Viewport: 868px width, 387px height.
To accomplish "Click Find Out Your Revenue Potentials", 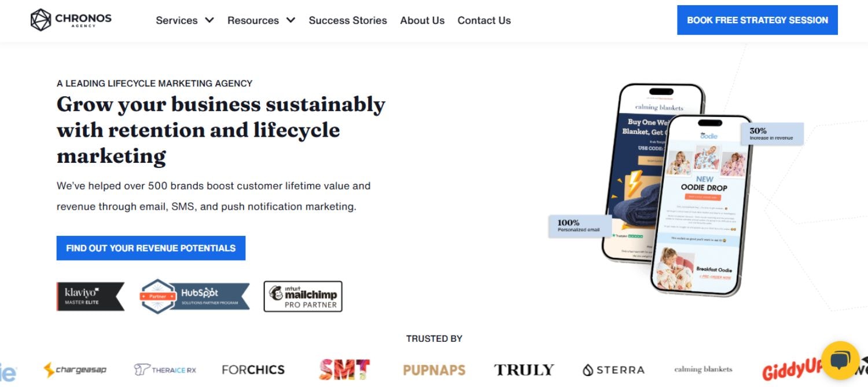I will coord(151,248).
